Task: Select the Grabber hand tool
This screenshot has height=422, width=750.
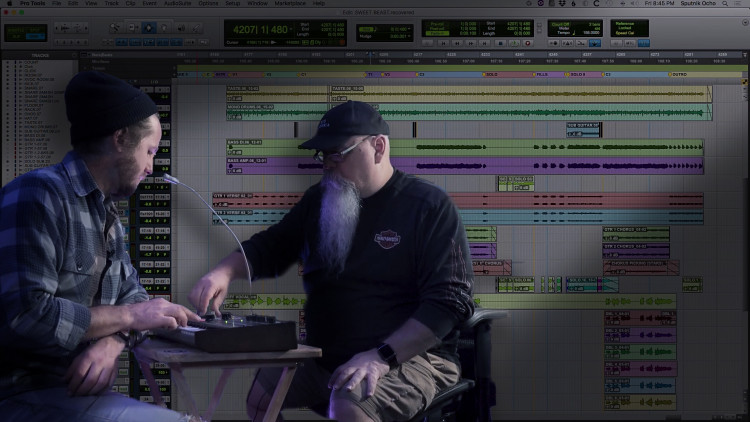Action: 164,28
